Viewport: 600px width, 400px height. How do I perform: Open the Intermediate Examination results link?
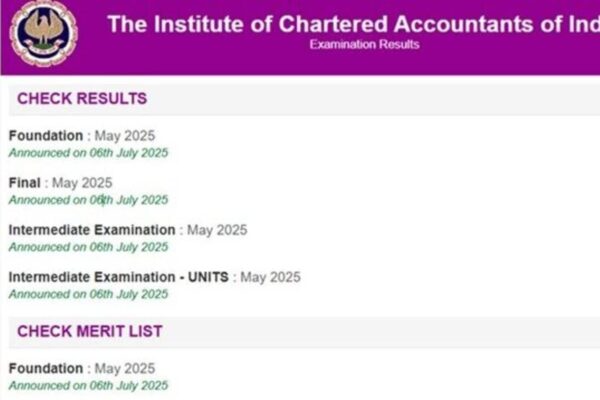(92, 230)
